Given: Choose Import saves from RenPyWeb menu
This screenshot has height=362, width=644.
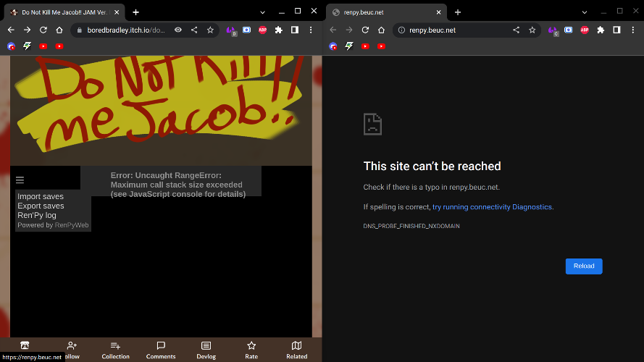Looking at the screenshot, I should (x=41, y=197).
